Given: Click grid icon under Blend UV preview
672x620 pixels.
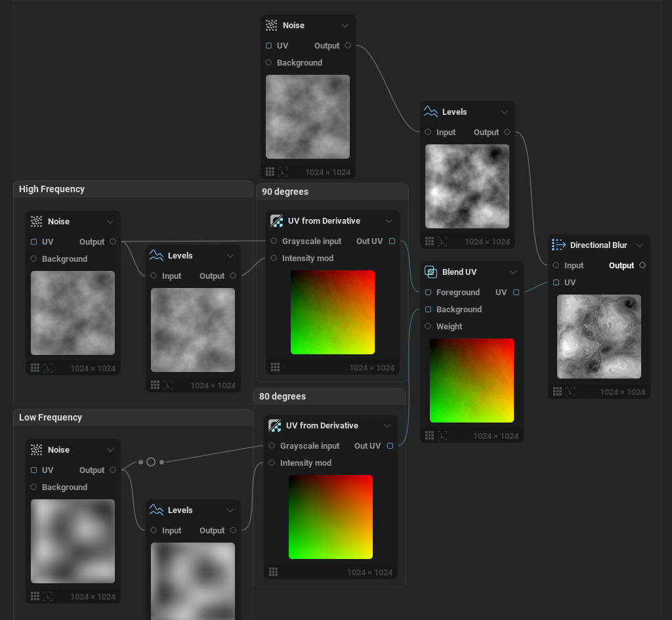Looking at the screenshot, I should [430, 436].
